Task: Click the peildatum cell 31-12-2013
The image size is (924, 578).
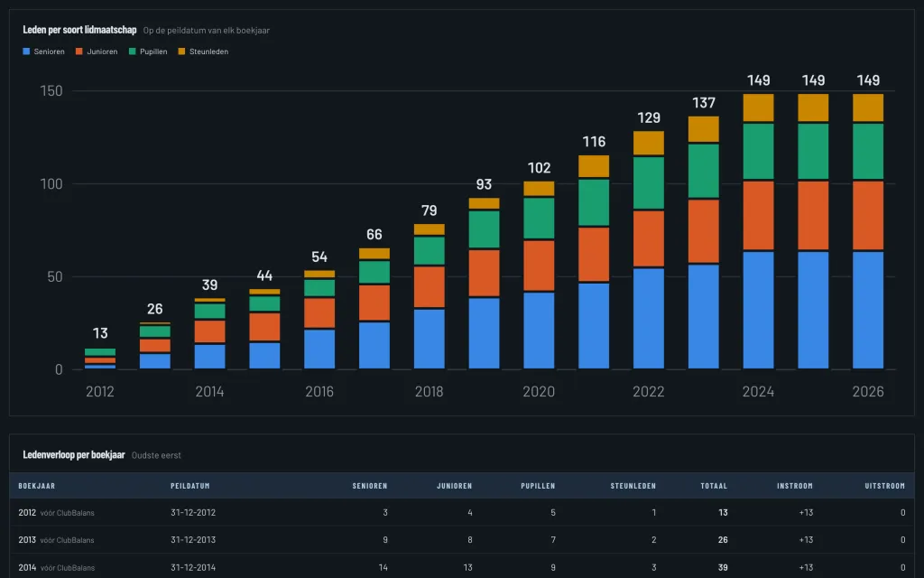Action: point(193,540)
